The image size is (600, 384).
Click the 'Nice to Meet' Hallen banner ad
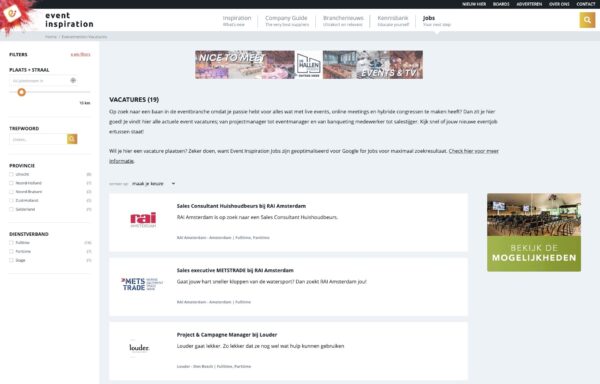(309, 65)
